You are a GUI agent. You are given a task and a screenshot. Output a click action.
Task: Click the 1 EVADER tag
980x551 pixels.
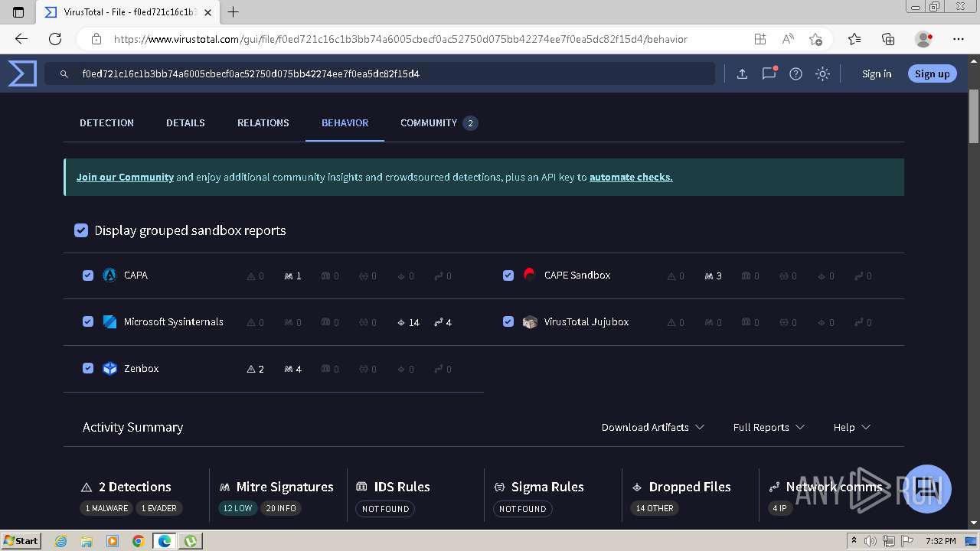(x=159, y=508)
